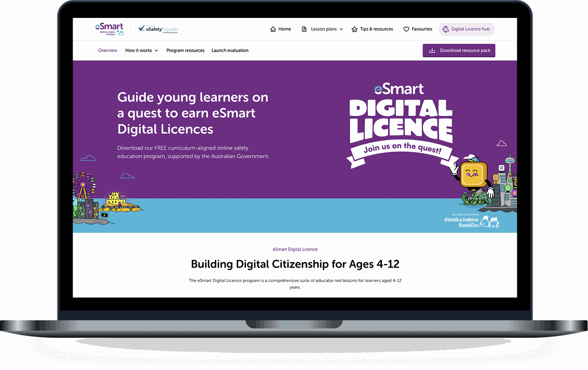The height and width of the screenshot is (370, 588).
Task: Click heading 'Guide young learners on a quest'
Action: (x=193, y=113)
